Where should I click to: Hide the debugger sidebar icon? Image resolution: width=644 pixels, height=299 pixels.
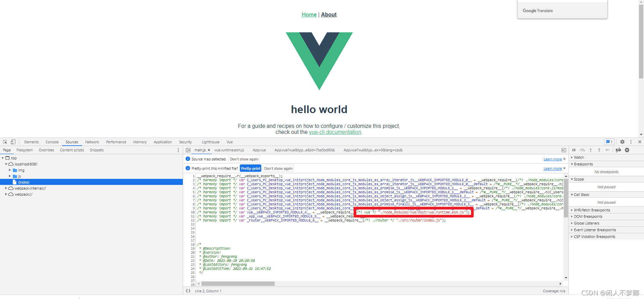(x=564, y=150)
